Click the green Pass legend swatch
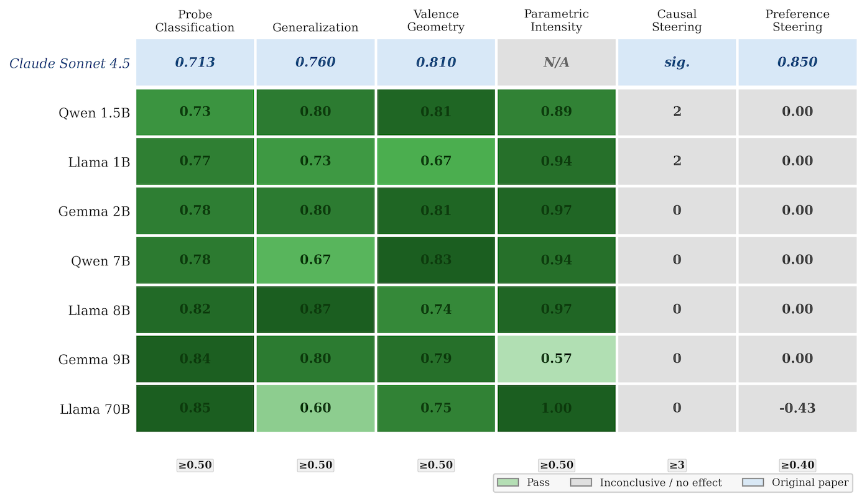Screen dimensions: 867x504 [509, 482]
